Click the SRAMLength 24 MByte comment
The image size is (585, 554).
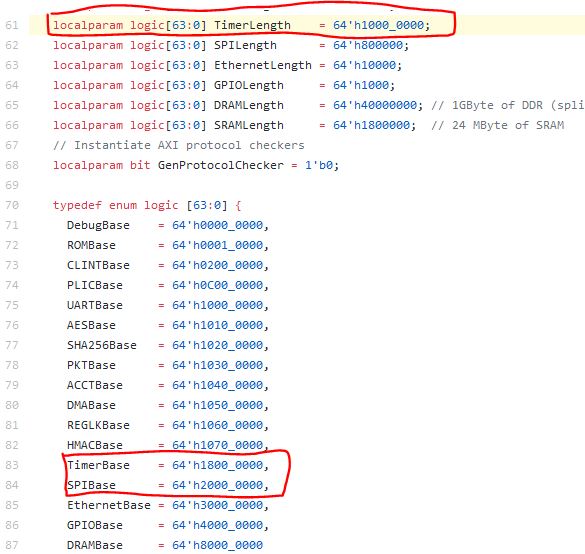coord(498,125)
